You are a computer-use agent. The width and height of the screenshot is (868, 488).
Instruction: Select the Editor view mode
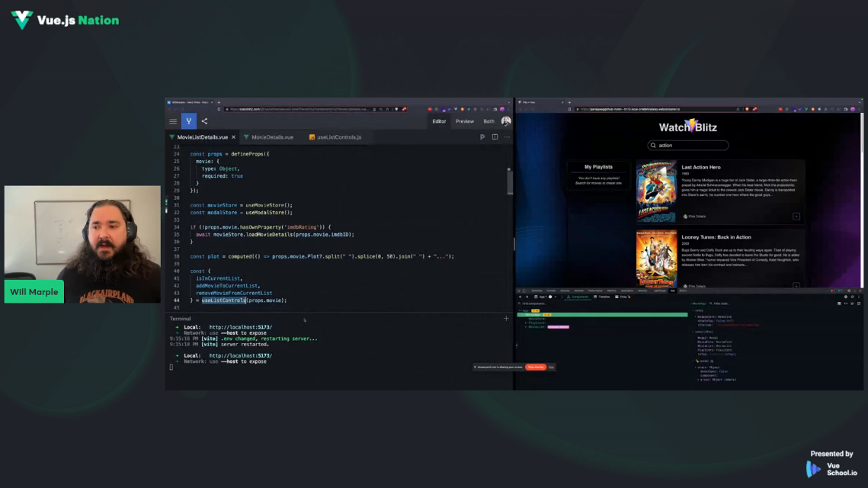coord(439,121)
